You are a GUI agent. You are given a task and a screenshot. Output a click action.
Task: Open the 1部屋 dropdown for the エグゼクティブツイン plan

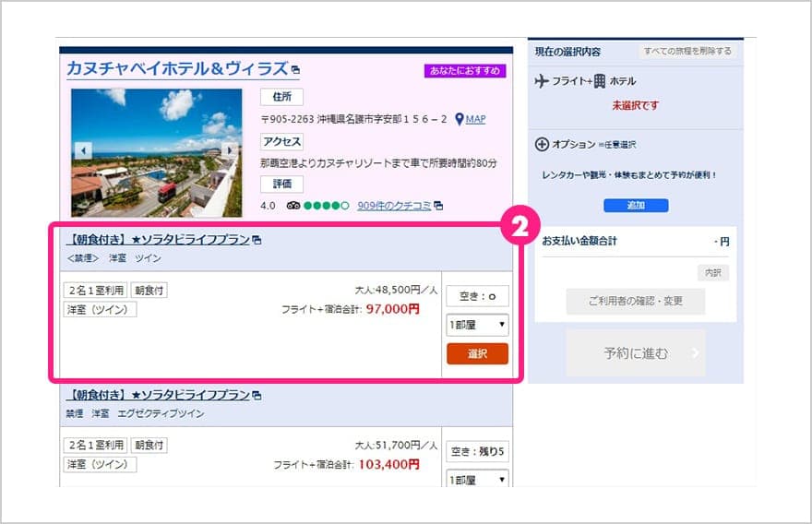coord(477,479)
